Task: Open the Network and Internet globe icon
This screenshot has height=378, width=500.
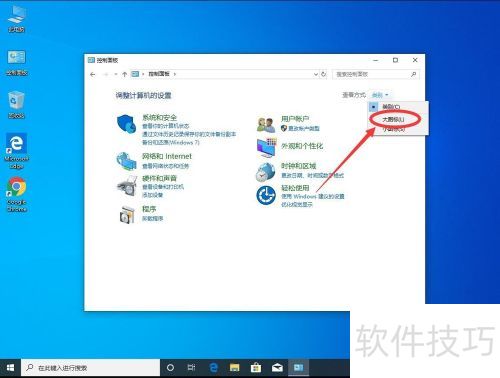Action: [x=126, y=161]
